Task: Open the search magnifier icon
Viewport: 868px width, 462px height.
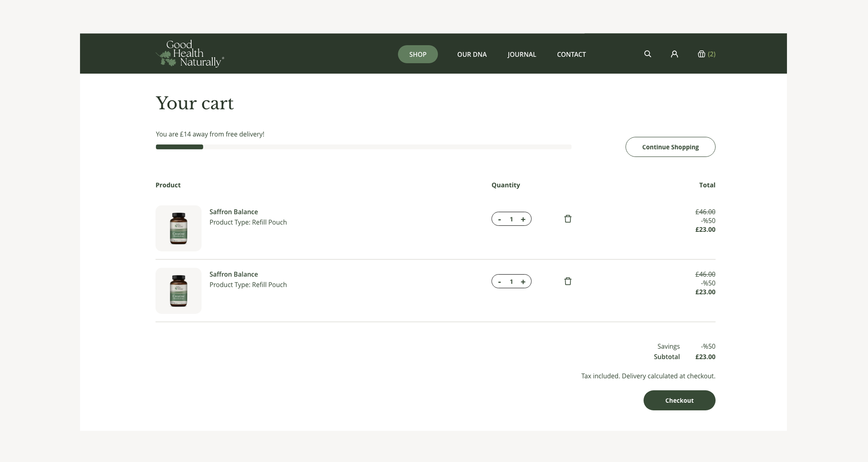Action: point(647,54)
